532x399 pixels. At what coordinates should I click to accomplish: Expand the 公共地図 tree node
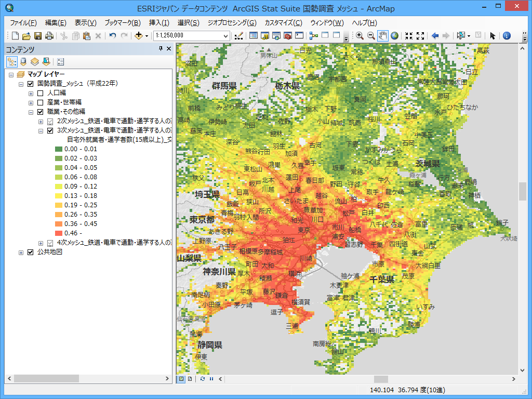21,252
